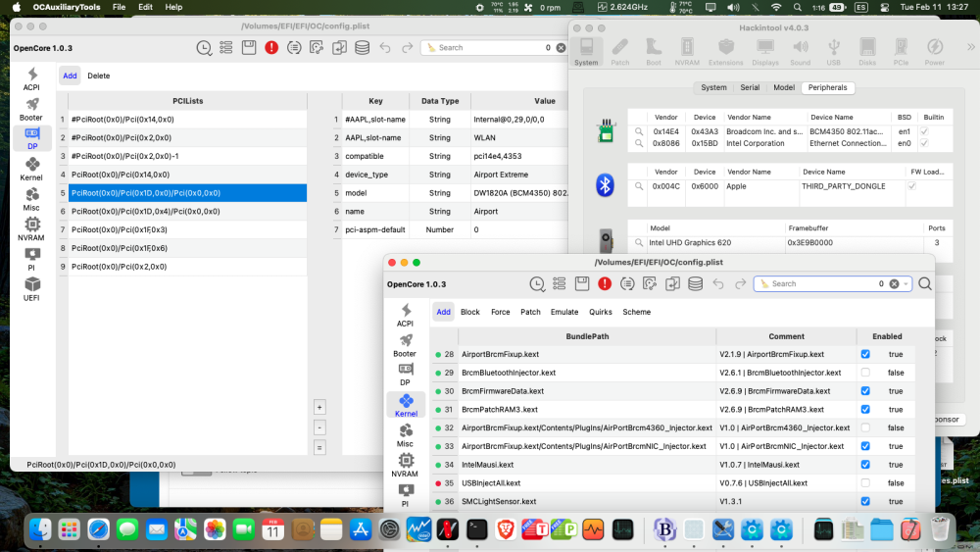Enable AirPortBrcm4360_Injector.kext checkbox
The height and width of the screenshot is (552, 980).
(865, 427)
